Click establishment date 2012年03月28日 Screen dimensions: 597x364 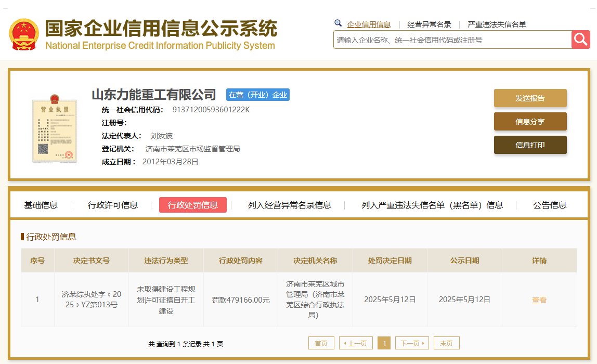click(170, 162)
